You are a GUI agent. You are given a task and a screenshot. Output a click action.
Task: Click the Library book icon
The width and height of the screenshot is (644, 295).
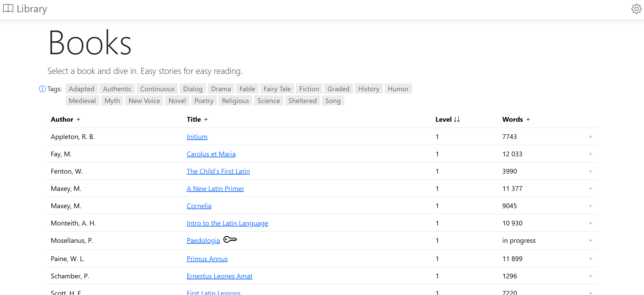[8, 8]
